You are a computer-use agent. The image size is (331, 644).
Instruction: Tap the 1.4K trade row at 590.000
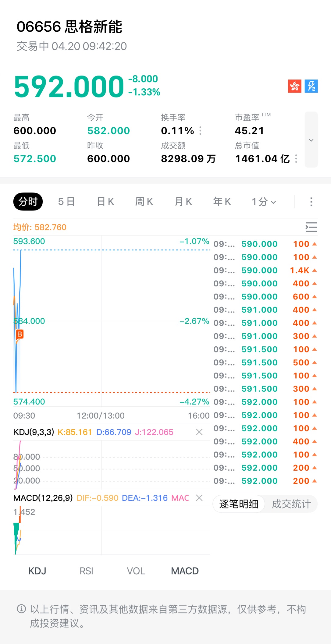point(265,270)
